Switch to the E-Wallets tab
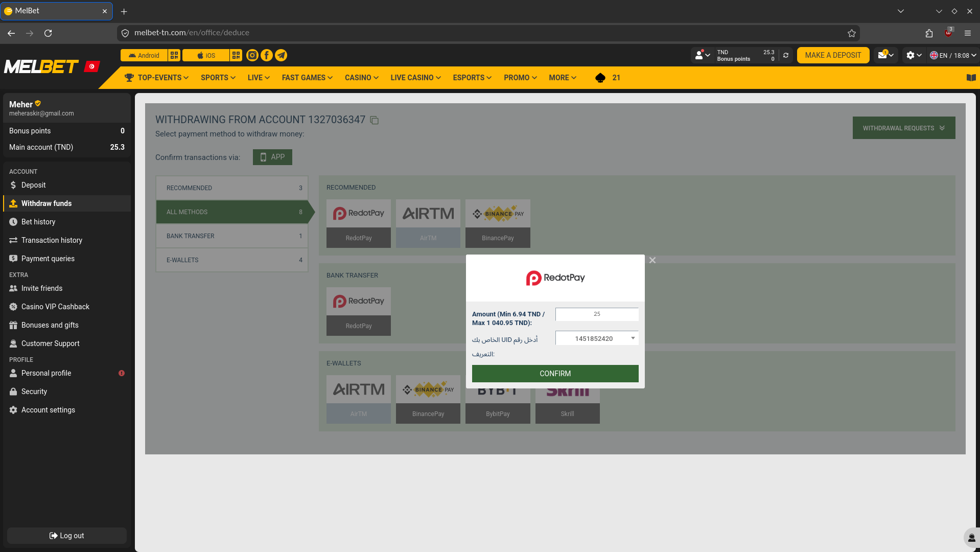 [x=232, y=260]
